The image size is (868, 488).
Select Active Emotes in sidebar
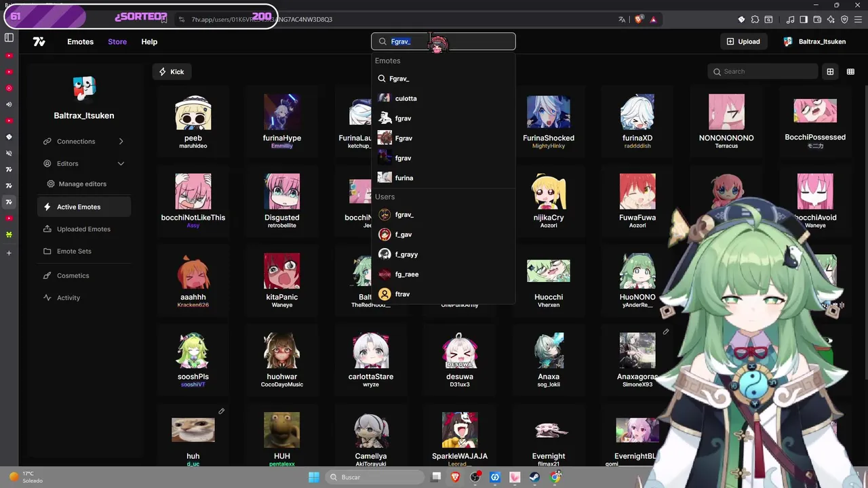click(83, 207)
